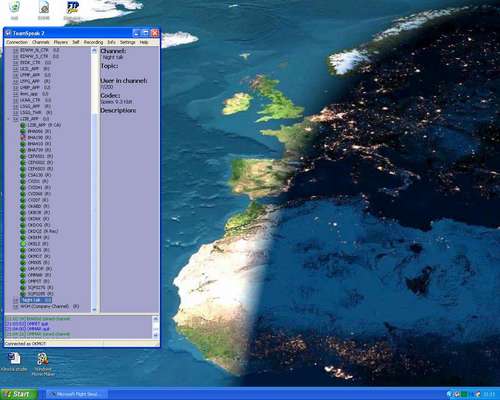The height and width of the screenshot is (400, 500).
Task: Close the TeamSpeak 2 window
Action: 155,33
